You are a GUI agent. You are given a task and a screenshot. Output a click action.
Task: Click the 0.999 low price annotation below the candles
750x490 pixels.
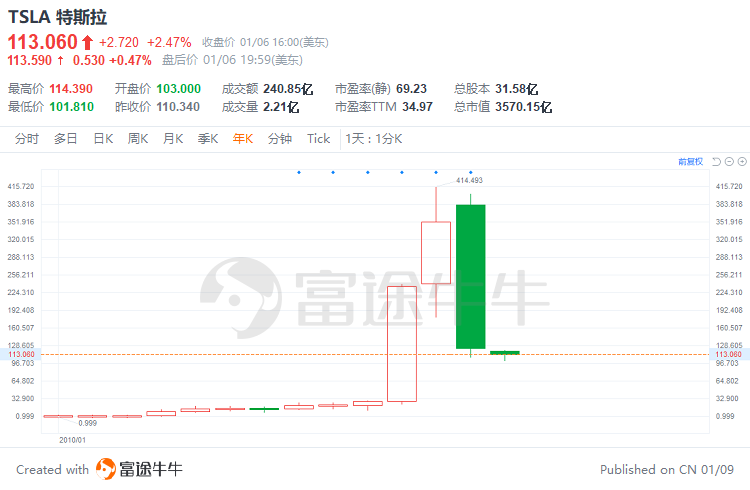(x=88, y=423)
